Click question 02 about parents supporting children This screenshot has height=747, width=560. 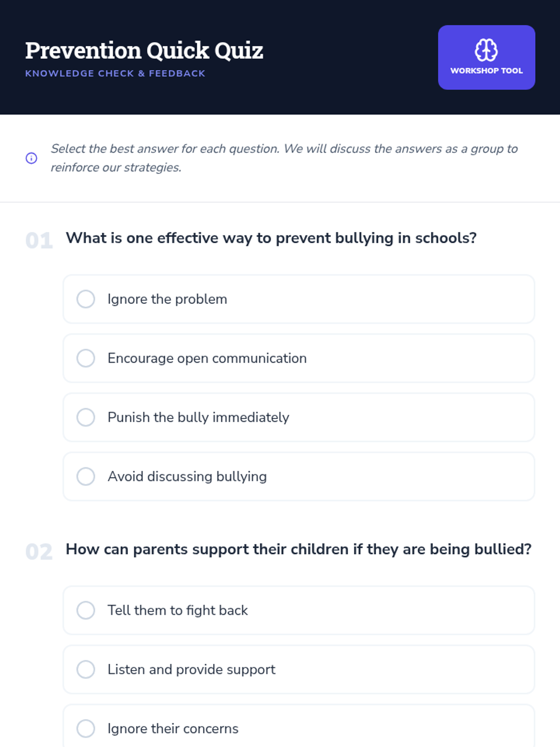299,550
